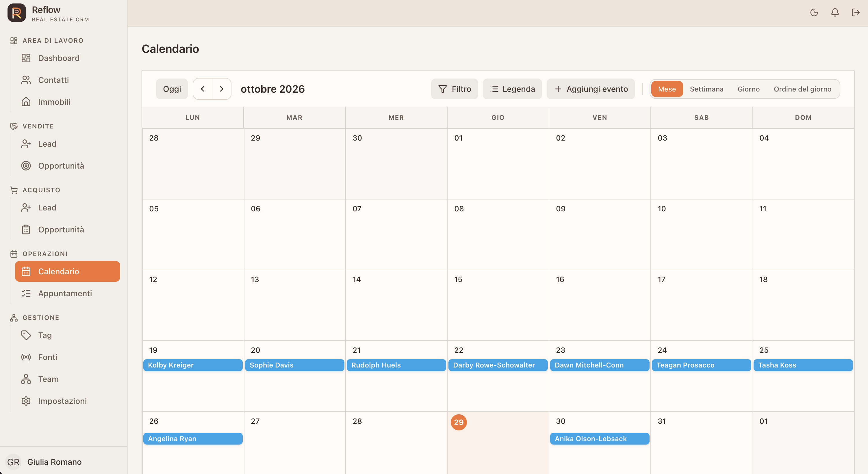868x474 pixels.
Task: Open Lead under Vendite
Action: pos(67,144)
